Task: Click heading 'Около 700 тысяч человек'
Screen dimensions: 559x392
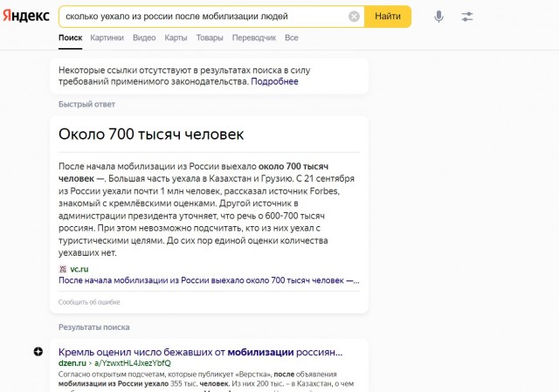Action: 151,134
